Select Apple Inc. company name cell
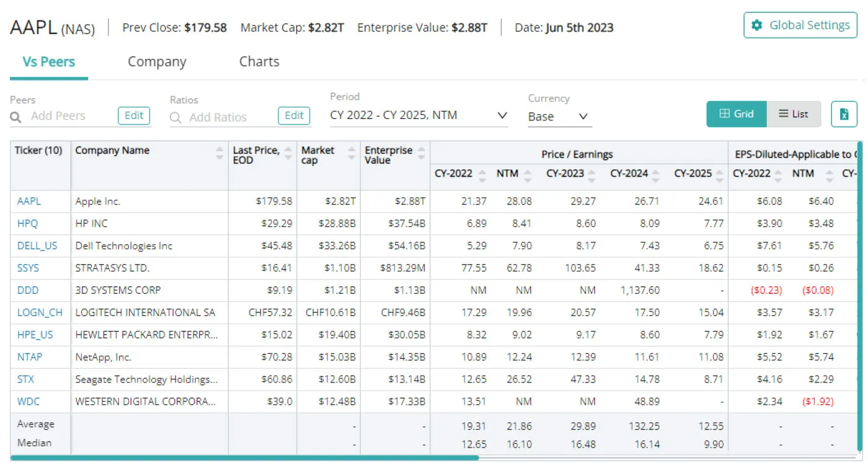The image size is (868, 468). point(149,201)
